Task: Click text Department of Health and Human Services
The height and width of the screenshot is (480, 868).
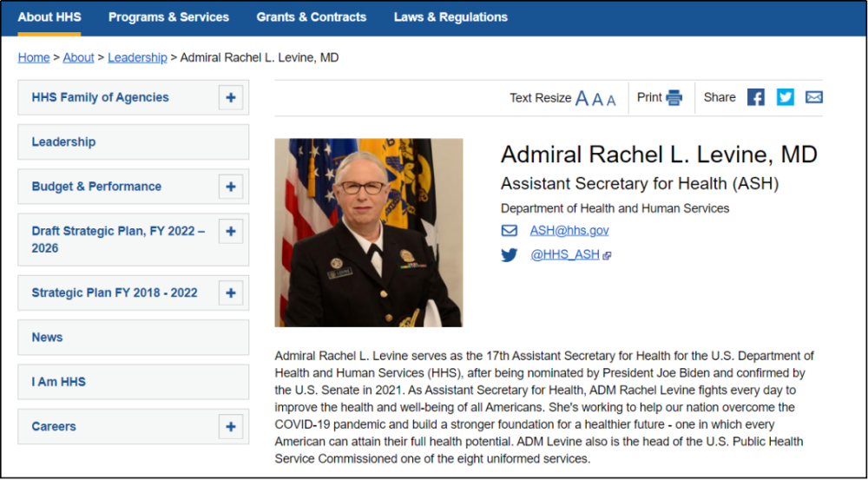Action: coord(615,208)
